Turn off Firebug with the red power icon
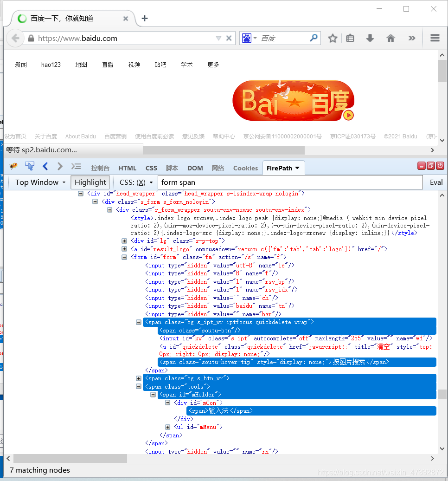Viewport: 448px width, 481px height. (x=440, y=166)
